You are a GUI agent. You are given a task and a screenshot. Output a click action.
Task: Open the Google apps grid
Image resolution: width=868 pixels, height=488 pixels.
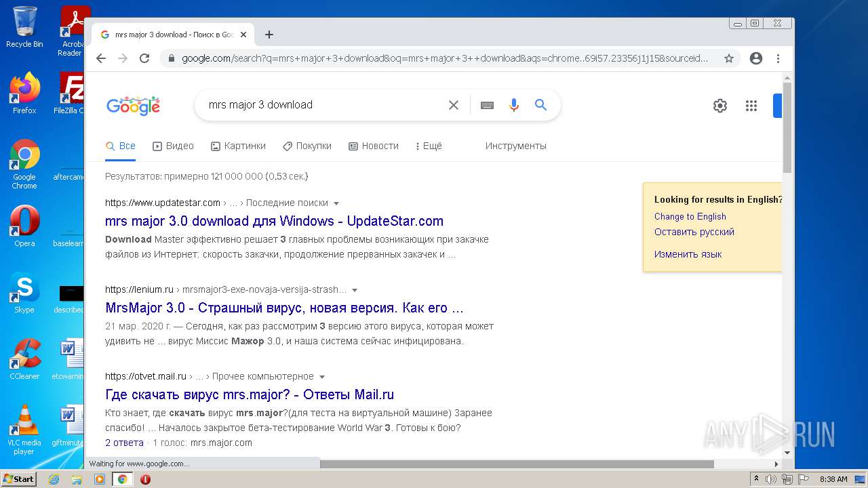click(751, 106)
